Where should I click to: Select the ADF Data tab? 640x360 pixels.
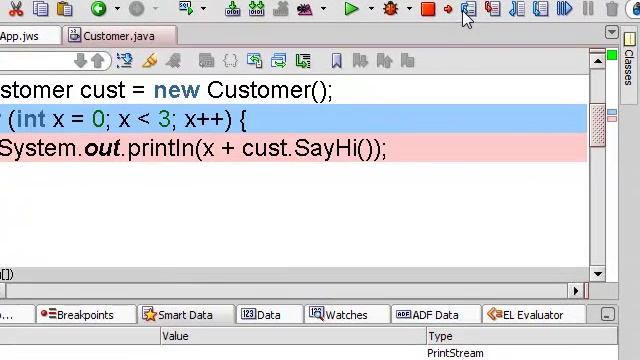436,315
